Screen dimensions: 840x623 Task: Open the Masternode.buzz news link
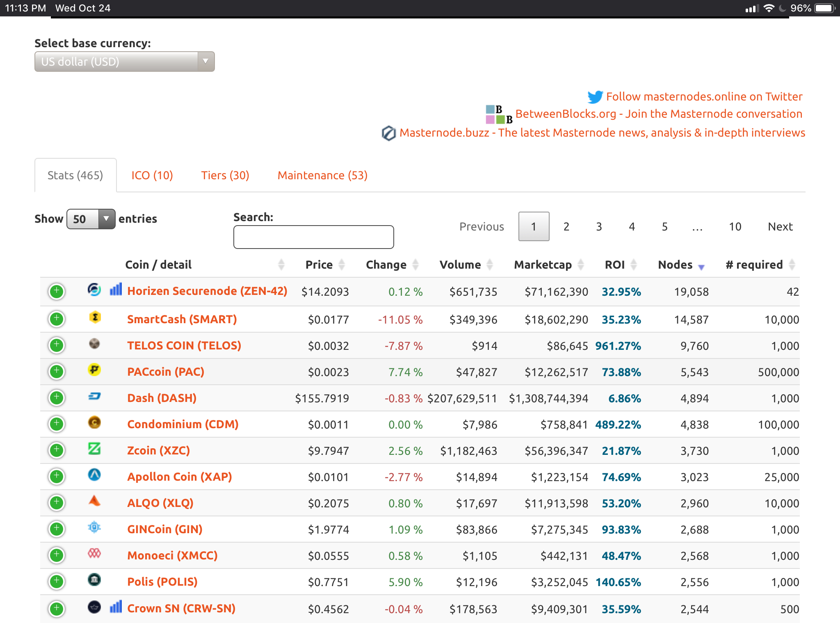[602, 133]
